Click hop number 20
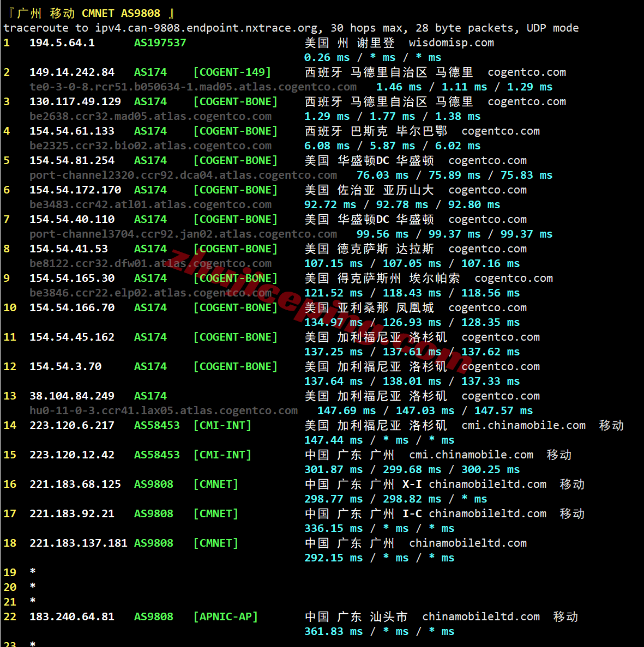 10,587
